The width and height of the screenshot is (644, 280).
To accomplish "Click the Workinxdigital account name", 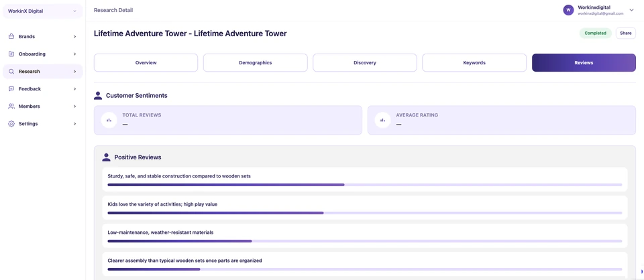I will 595,8.
